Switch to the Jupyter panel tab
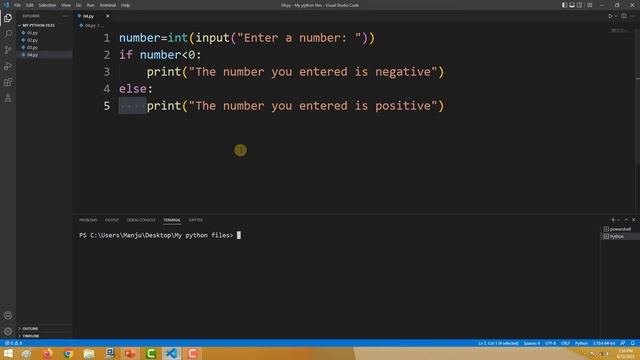 point(196,220)
